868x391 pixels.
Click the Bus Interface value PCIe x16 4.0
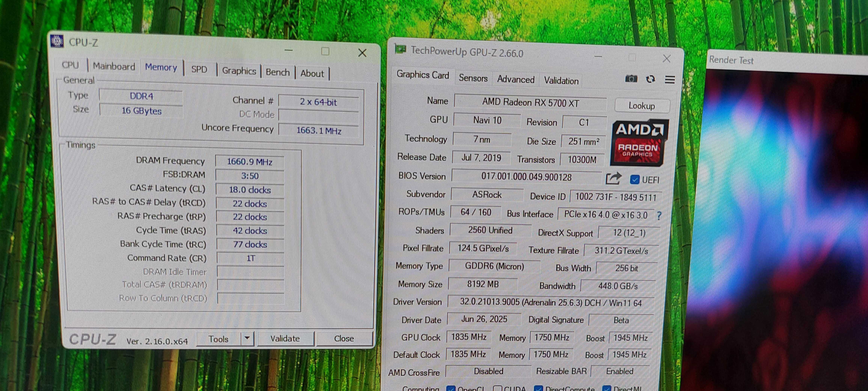(606, 214)
